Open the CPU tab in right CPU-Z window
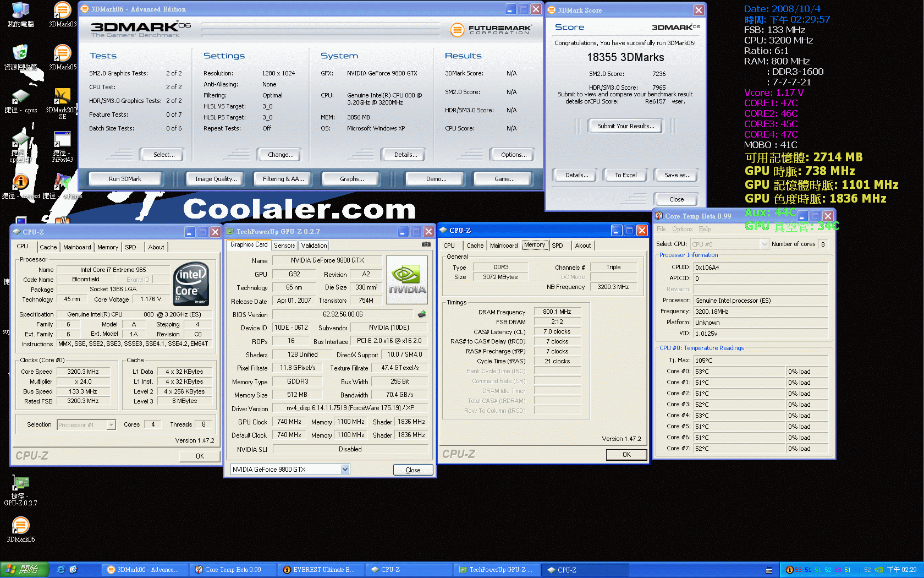 (449, 246)
